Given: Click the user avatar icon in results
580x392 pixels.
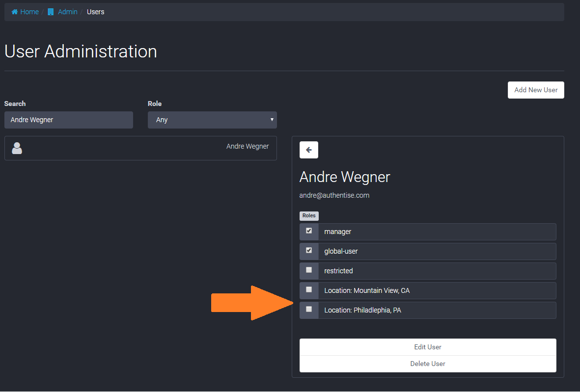Looking at the screenshot, I should tap(17, 148).
